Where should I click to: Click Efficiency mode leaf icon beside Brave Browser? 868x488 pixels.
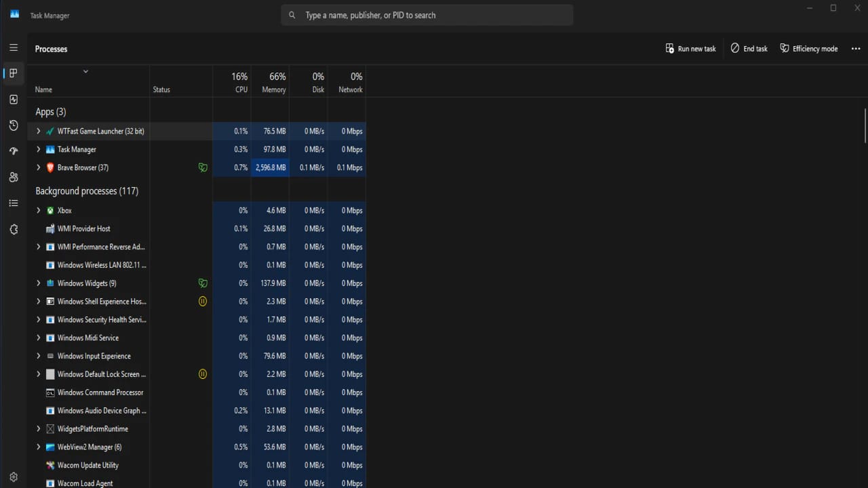(203, 167)
